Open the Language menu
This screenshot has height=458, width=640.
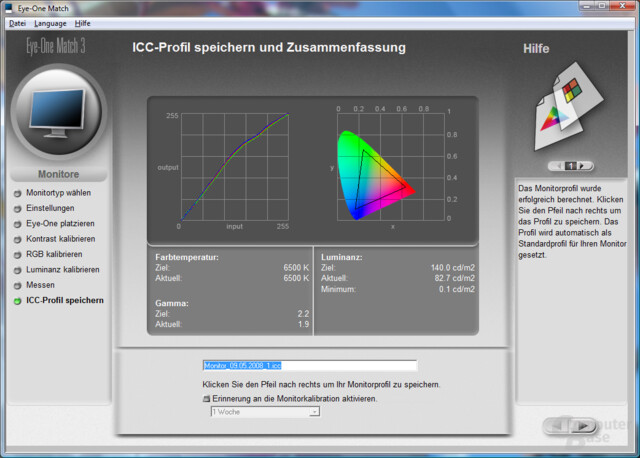50,23
